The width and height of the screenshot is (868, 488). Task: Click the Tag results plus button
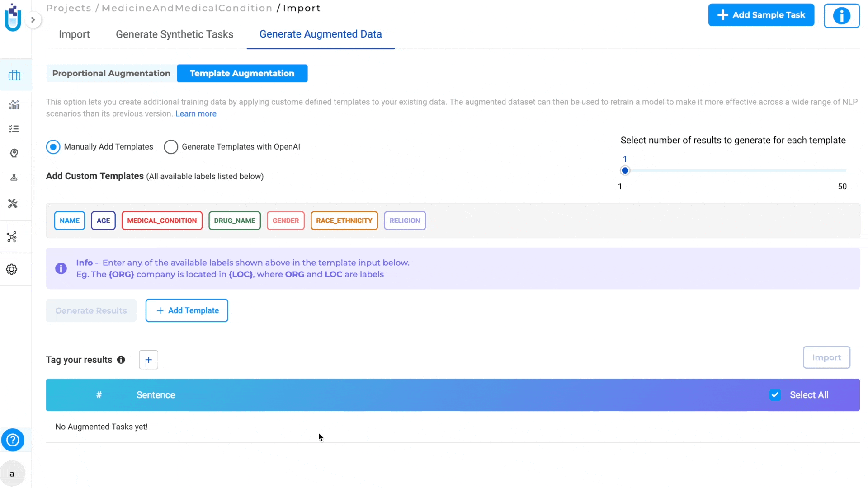(148, 359)
